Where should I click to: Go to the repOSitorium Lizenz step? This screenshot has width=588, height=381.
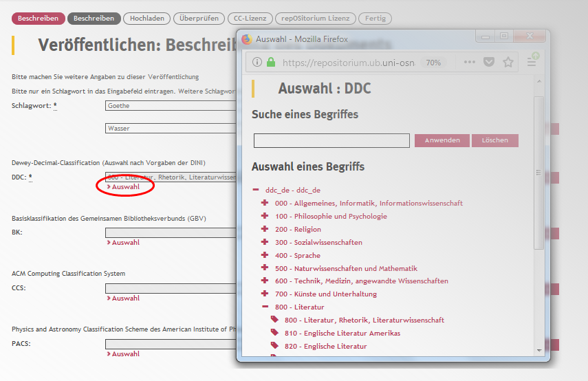tap(316, 19)
